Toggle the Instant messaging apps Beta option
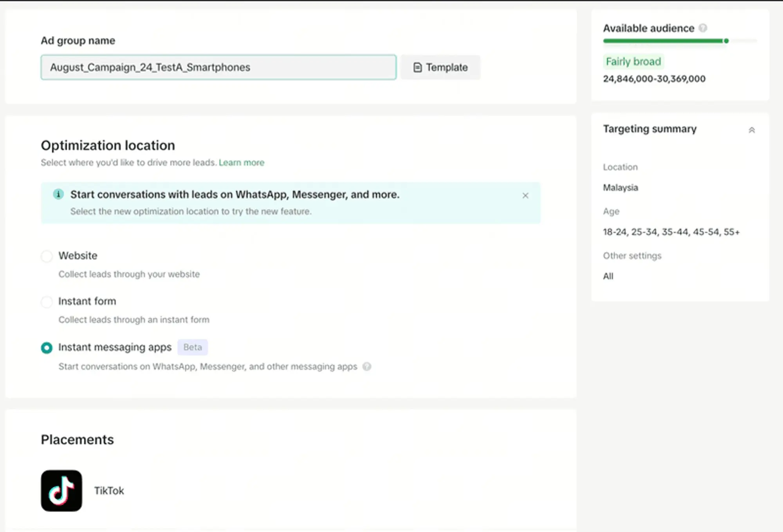The image size is (783, 532). pos(46,347)
